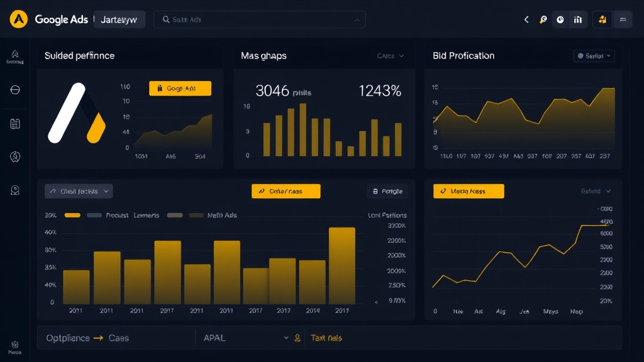Open the Caics dropdown in Mas ghaps

click(x=390, y=56)
